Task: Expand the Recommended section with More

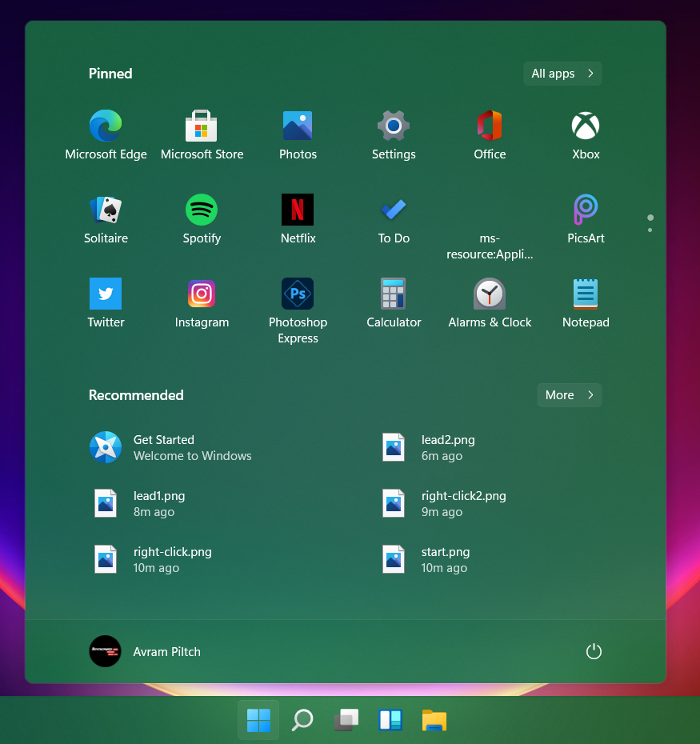Action: tap(569, 394)
